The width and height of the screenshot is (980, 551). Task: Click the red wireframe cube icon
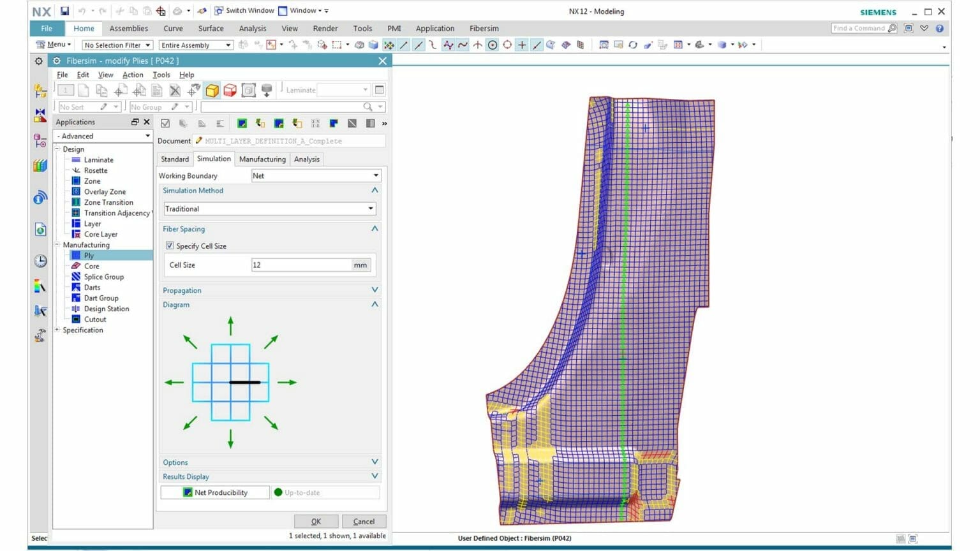230,90
